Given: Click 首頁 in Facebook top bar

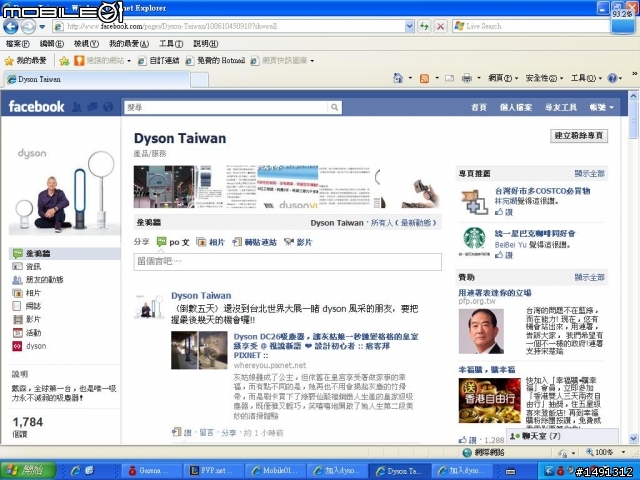Looking at the screenshot, I should click(x=479, y=107).
